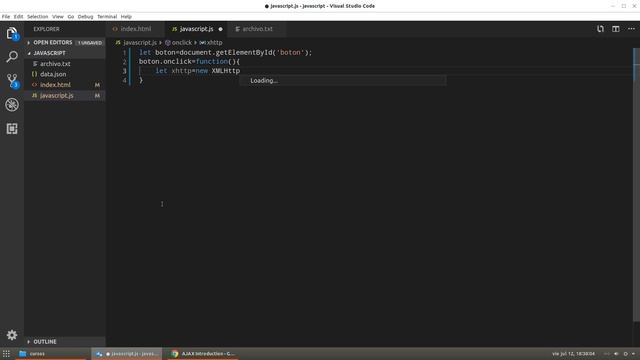Click the power icon in system tray
Screen dimensions: 640x360
625,354
